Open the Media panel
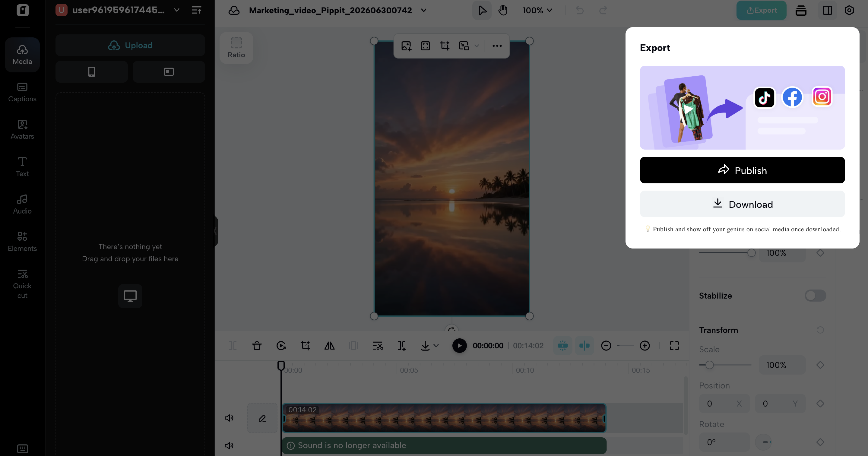 [x=22, y=55]
